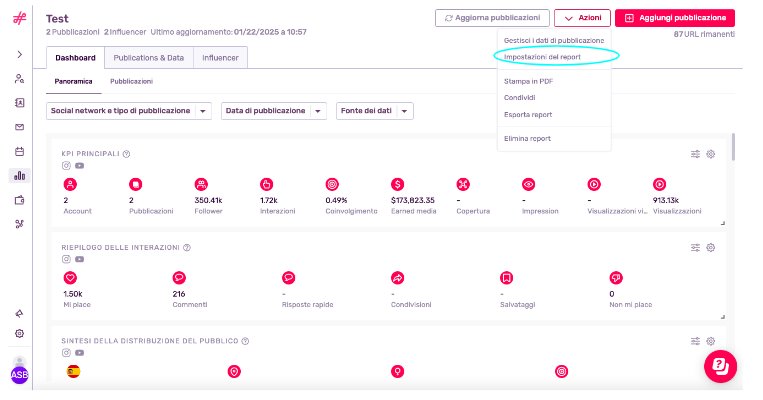The height and width of the screenshot is (400, 763).
Task: Click the megaphone icon in the sidebar
Action: click(19, 313)
